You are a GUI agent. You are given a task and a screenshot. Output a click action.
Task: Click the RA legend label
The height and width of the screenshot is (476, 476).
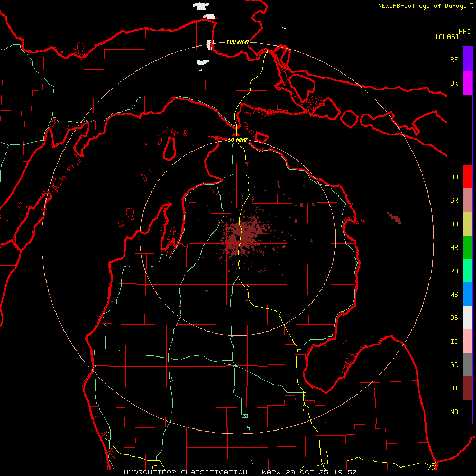[x=454, y=271]
